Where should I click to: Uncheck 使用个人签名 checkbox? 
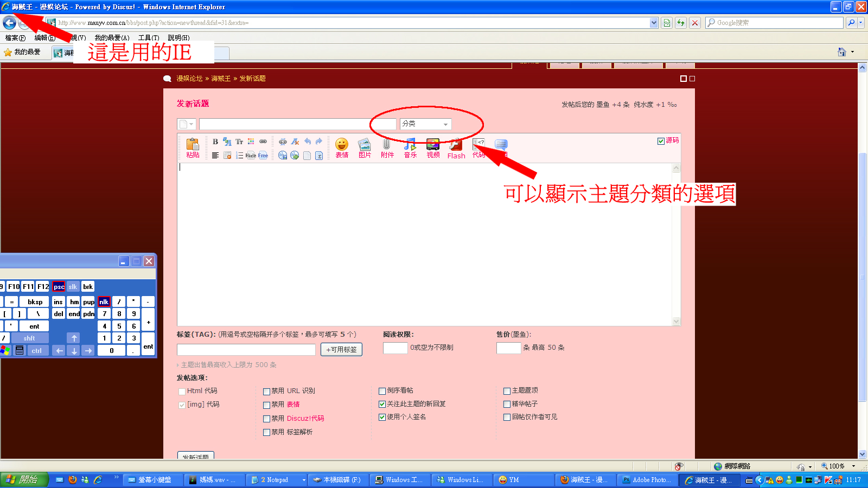[382, 418]
